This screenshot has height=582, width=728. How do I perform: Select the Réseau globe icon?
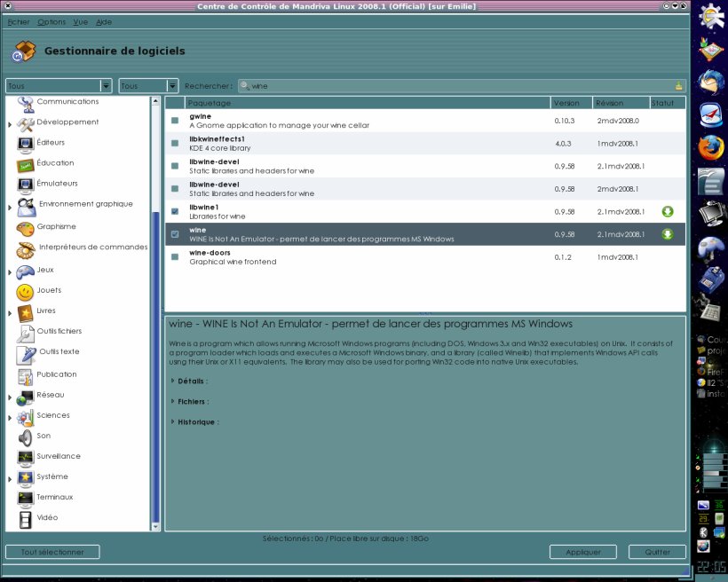click(x=25, y=397)
